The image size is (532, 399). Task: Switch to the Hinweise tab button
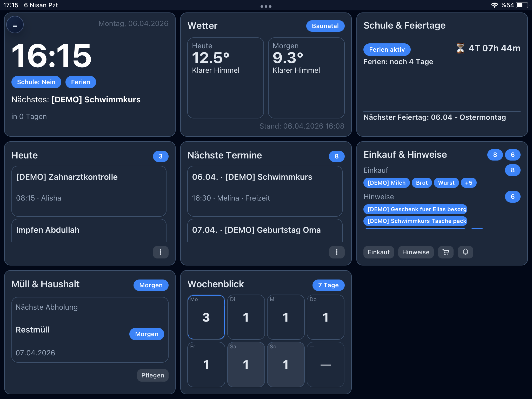(x=416, y=252)
